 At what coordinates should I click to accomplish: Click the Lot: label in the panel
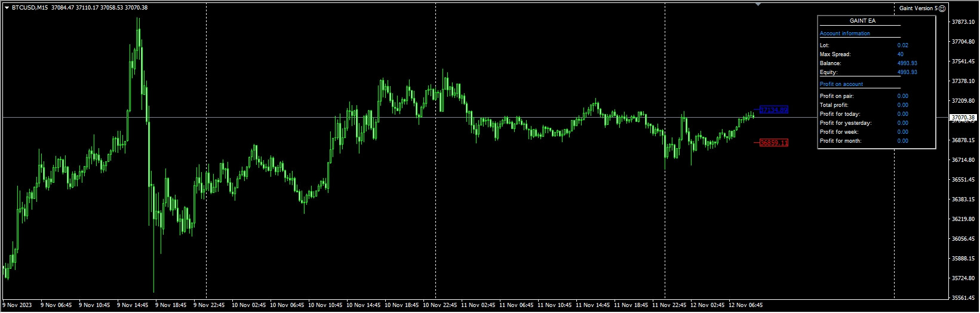pyautogui.click(x=824, y=45)
